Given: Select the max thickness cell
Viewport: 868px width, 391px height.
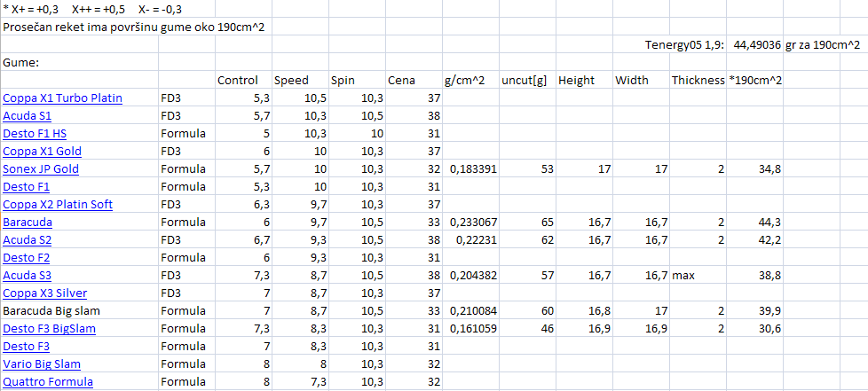Looking at the screenshot, I should click(698, 276).
